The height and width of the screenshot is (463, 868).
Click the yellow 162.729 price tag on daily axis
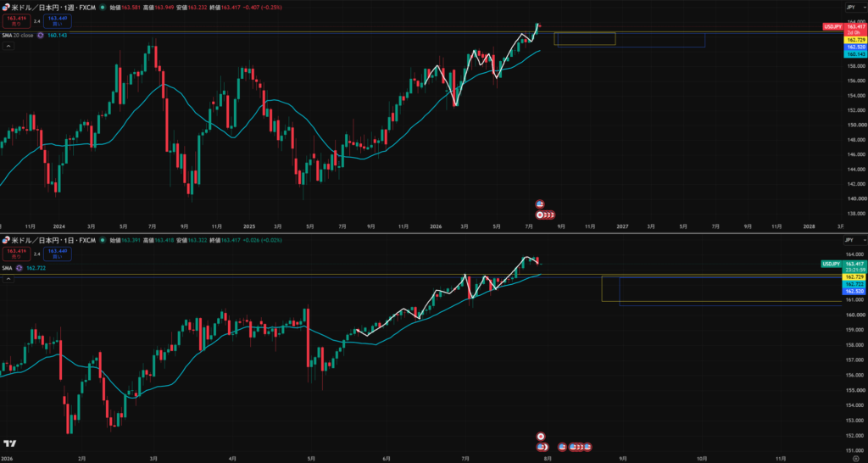pyautogui.click(x=854, y=276)
